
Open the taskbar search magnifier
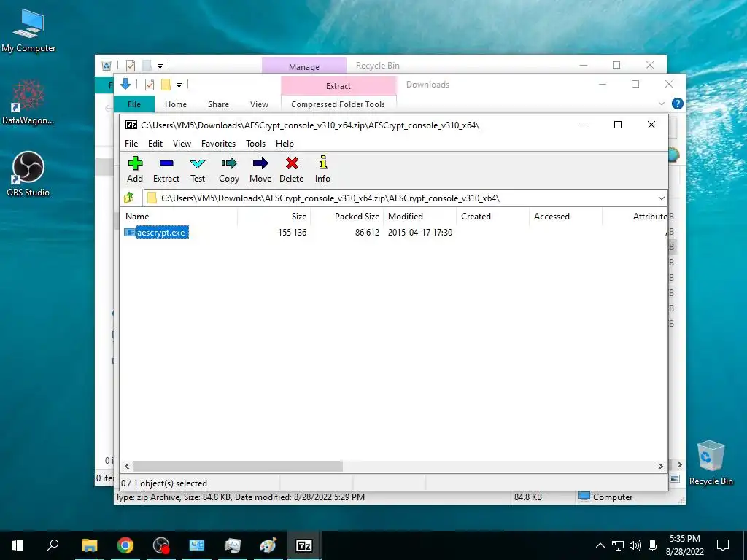pyautogui.click(x=53, y=545)
